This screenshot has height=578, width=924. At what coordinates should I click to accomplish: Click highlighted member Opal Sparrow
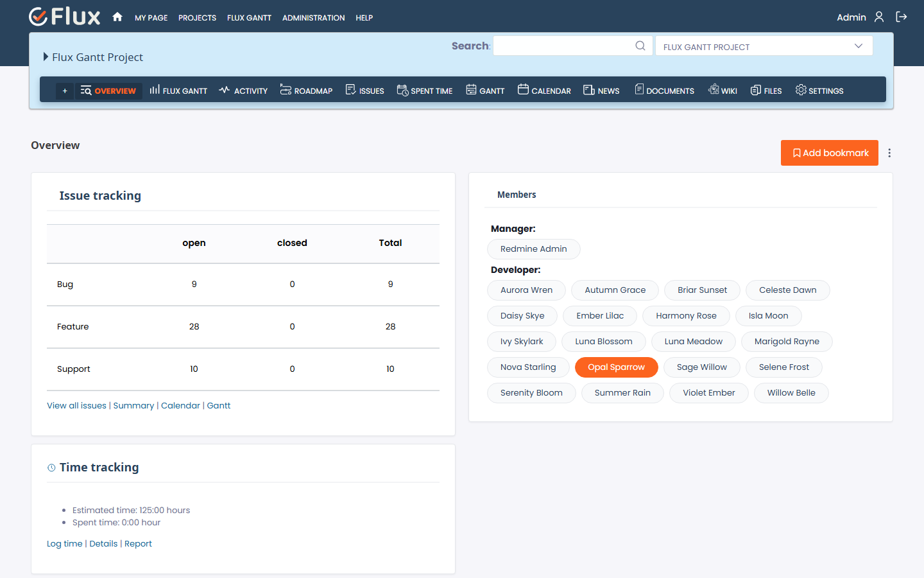617,367
